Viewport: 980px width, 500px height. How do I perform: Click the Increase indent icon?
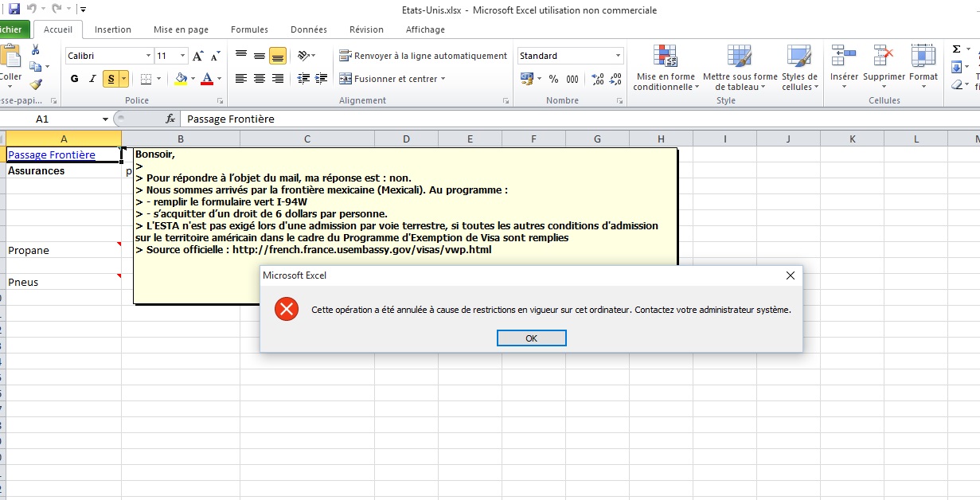click(x=319, y=79)
